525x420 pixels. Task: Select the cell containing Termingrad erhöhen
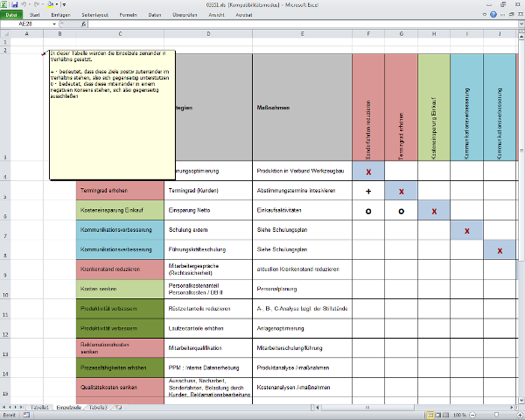tap(120, 191)
